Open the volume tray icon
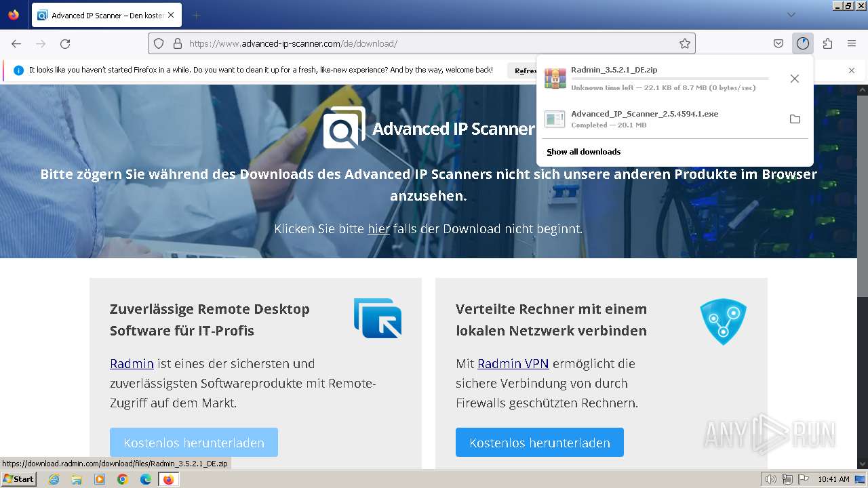This screenshot has width=868, height=488. [770, 479]
